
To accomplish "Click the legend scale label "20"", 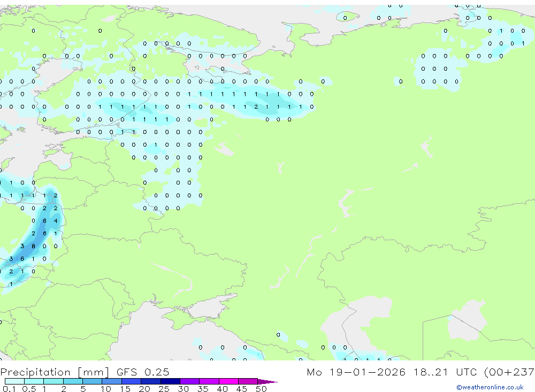I will 144,389.
